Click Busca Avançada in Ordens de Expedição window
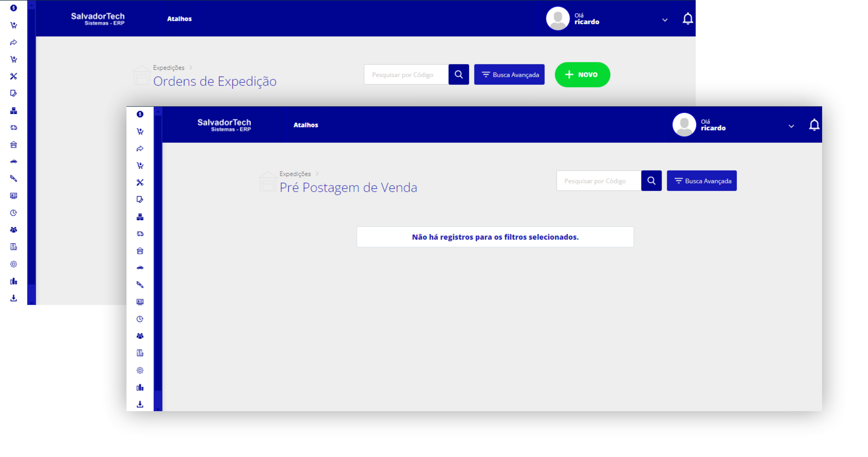 (509, 74)
